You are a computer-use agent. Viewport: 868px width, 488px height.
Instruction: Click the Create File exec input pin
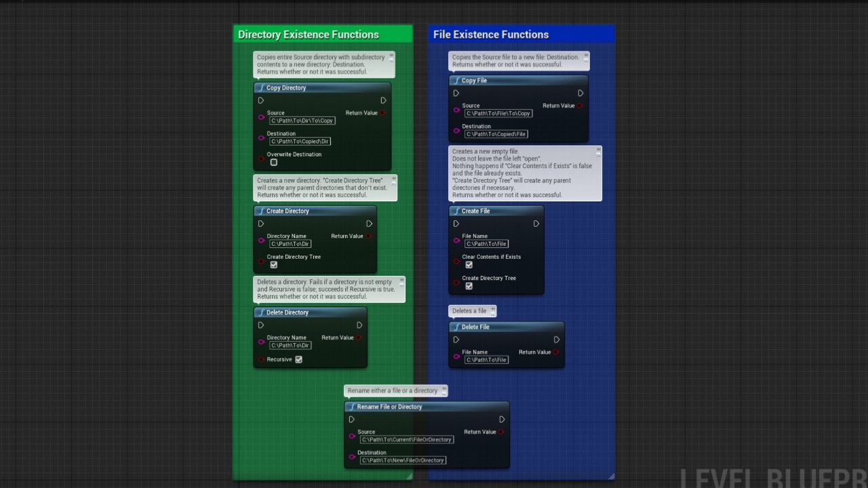(456, 224)
